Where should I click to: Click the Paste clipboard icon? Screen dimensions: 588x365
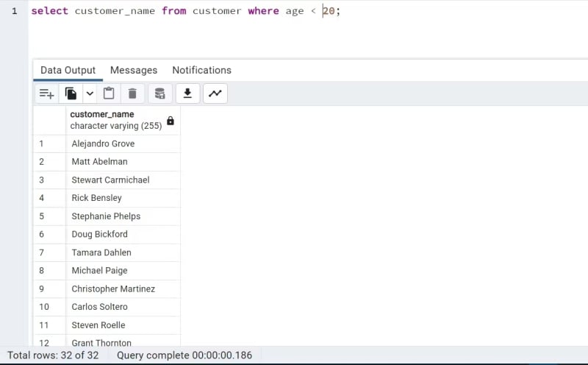(109, 93)
